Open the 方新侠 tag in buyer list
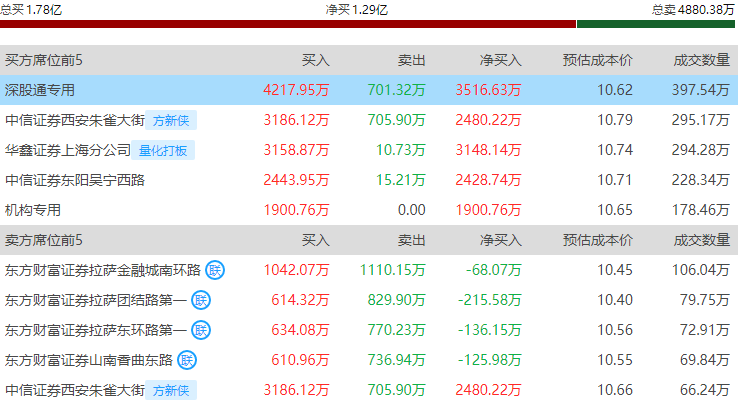This screenshot has height=401, width=738. click(171, 120)
